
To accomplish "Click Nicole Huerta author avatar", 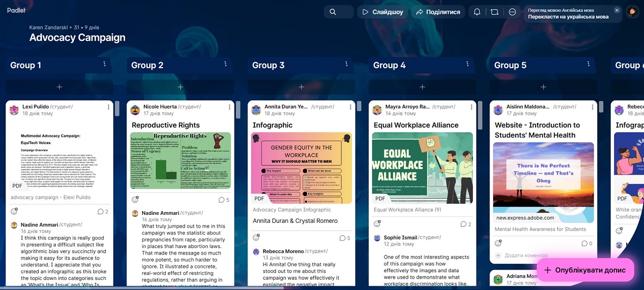I will [x=136, y=110].
